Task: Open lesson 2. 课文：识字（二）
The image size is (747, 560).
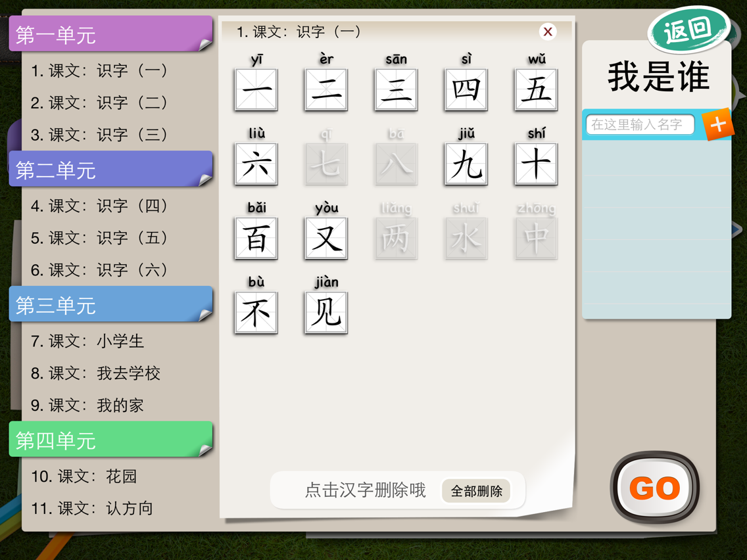Action: pyautogui.click(x=99, y=103)
